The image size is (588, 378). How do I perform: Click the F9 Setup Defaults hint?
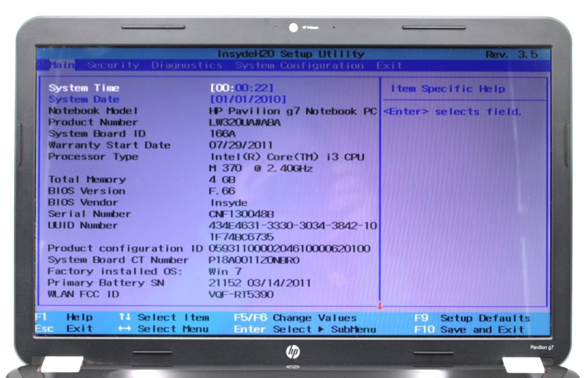[x=472, y=318]
